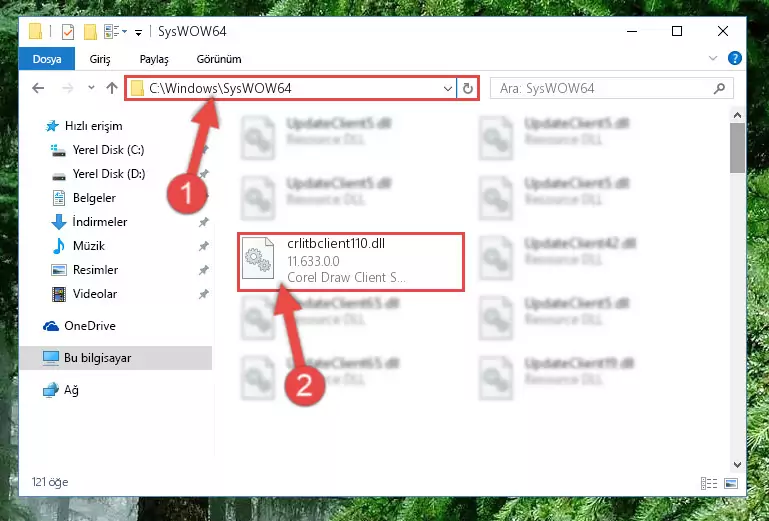Go forward with the right arrow
The width and height of the screenshot is (769, 521).
coord(68,88)
